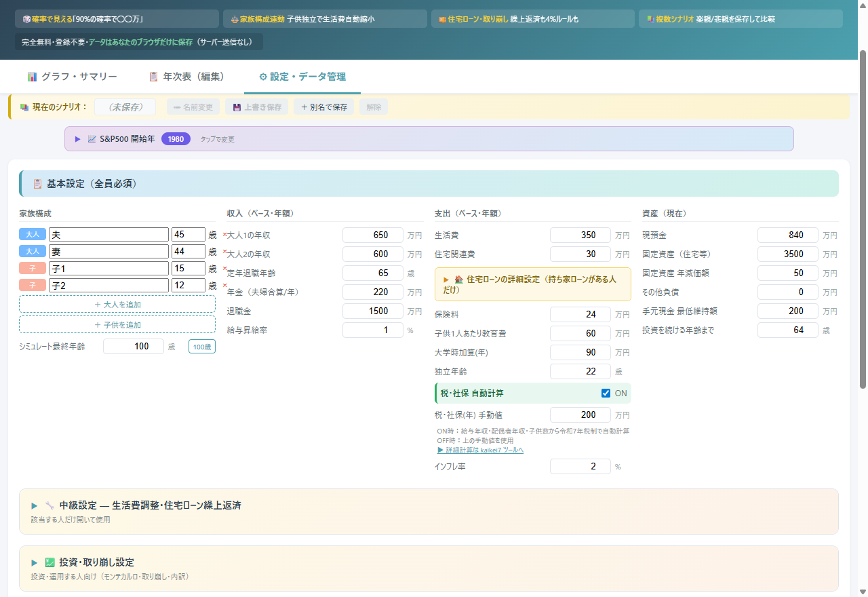
Task: Click the 投資を続ける年齢まで field
Action: pyautogui.click(x=788, y=330)
